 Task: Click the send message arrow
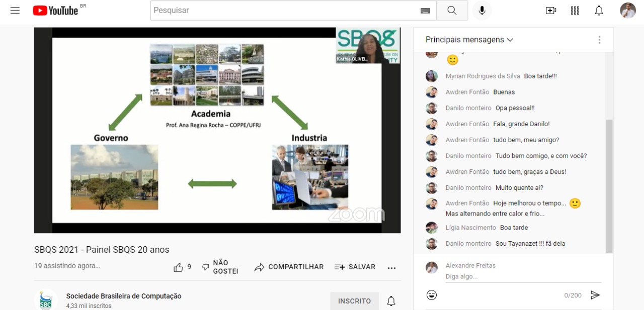(595, 295)
